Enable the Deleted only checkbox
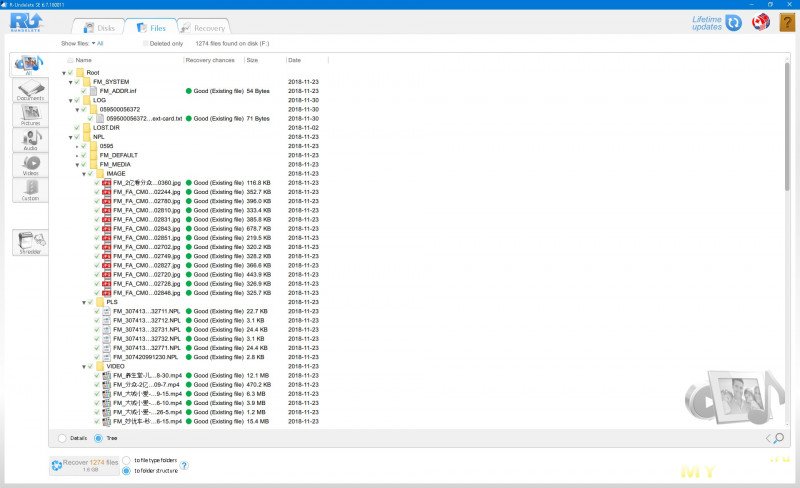 coord(145,44)
